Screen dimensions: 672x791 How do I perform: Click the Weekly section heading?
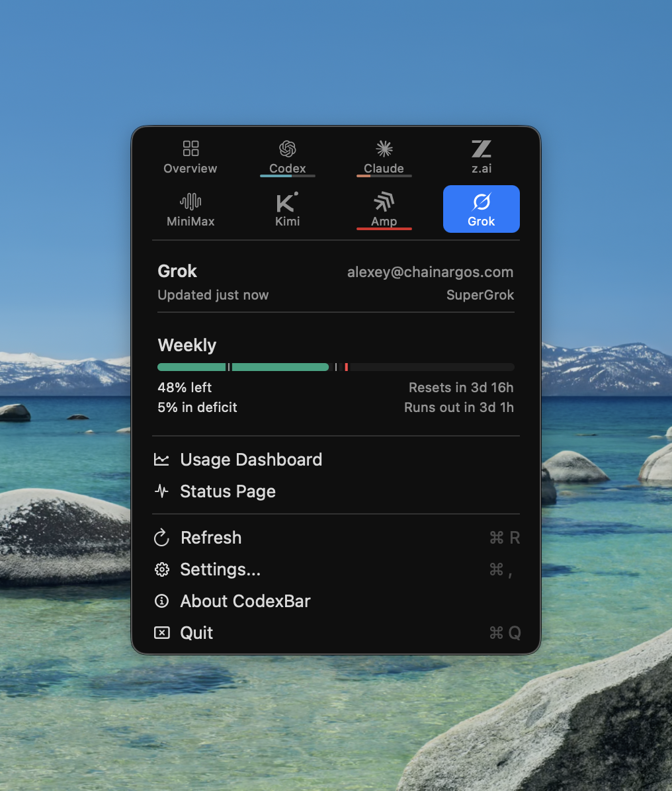click(187, 345)
